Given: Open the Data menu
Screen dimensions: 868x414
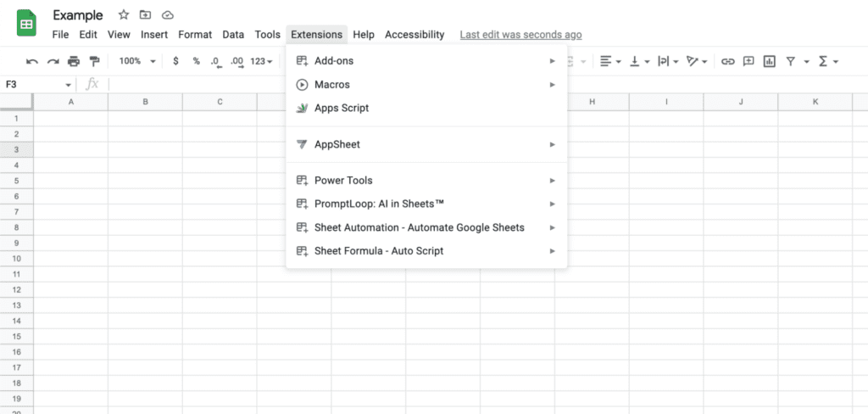Looking at the screenshot, I should [233, 35].
